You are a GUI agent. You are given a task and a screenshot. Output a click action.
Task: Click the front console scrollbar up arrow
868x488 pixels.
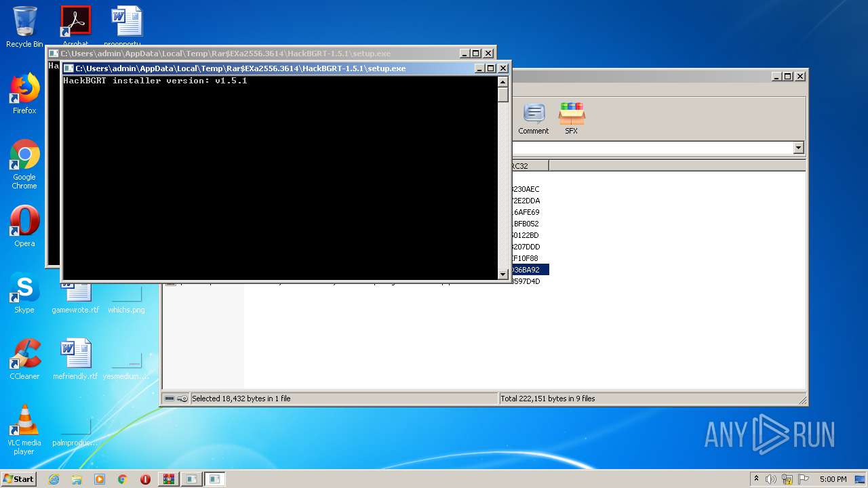coord(502,82)
